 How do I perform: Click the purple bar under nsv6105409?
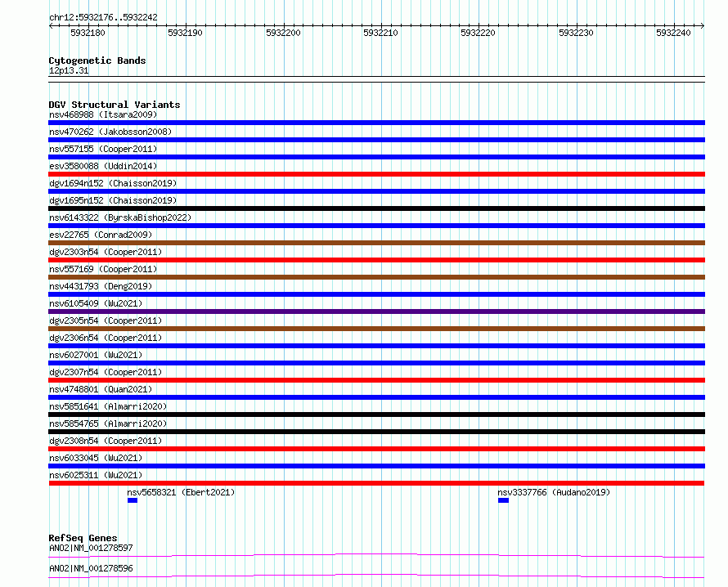376,311
